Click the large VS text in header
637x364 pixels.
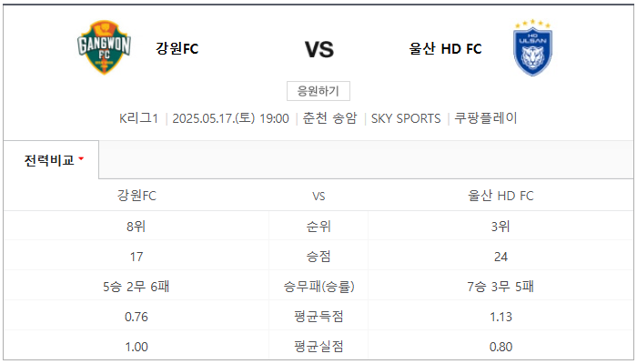[319, 49]
